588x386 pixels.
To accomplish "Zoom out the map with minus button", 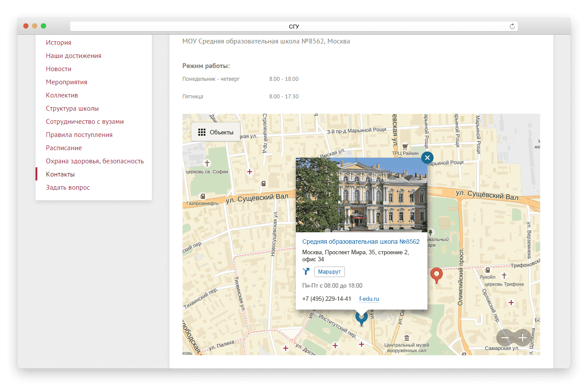I will [505, 338].
